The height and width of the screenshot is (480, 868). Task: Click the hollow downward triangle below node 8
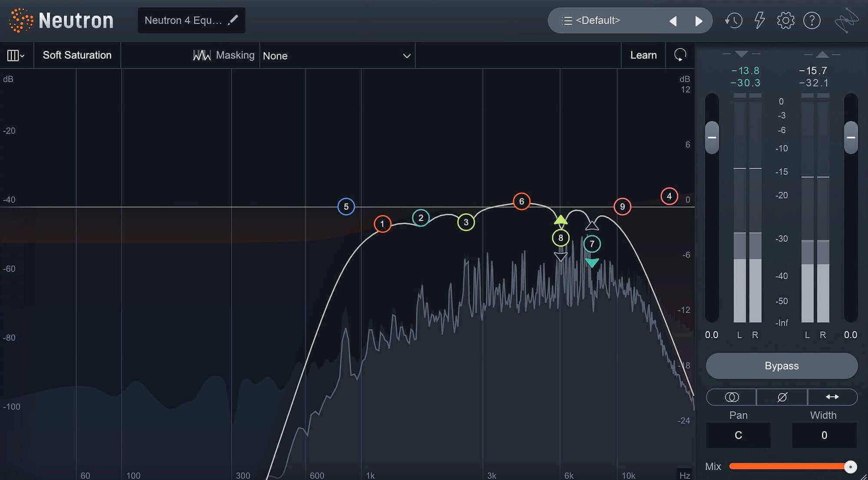560,256
